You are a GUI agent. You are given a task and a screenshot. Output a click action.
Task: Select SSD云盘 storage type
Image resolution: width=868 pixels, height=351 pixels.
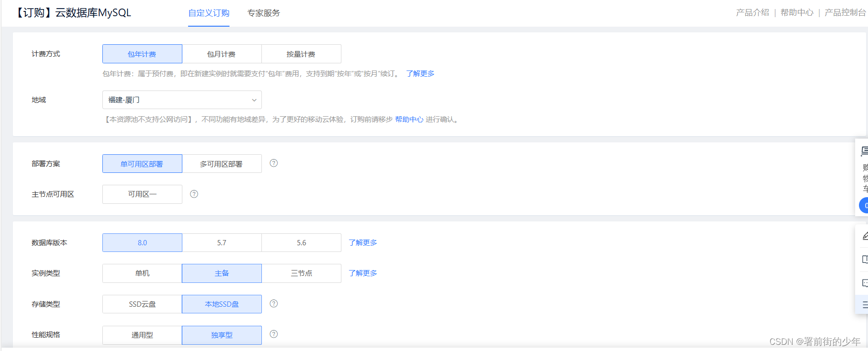142,304
